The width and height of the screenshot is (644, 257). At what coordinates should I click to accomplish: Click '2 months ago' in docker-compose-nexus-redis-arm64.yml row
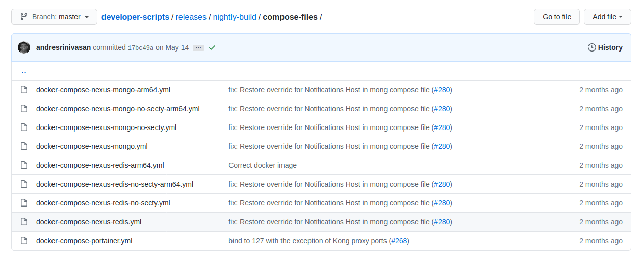pos(601,165)
